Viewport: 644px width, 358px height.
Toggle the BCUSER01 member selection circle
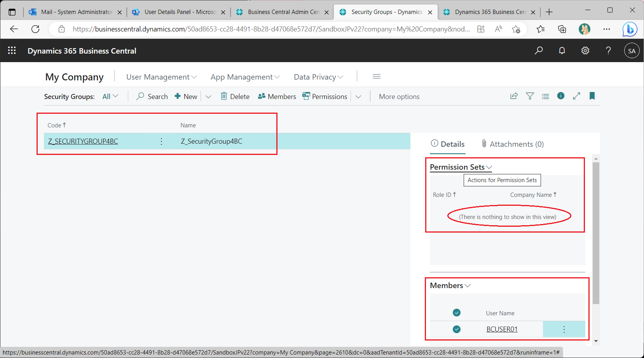click(456, 329)
